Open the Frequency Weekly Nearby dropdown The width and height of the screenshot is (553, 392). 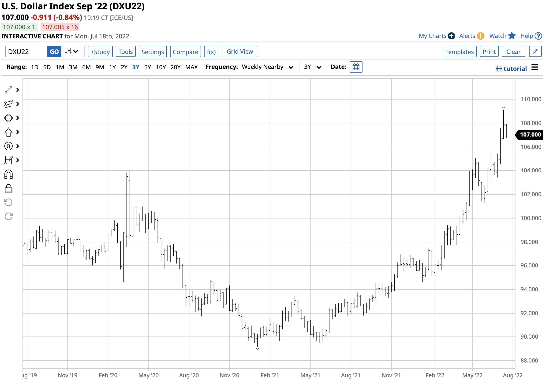pos(268,67)
